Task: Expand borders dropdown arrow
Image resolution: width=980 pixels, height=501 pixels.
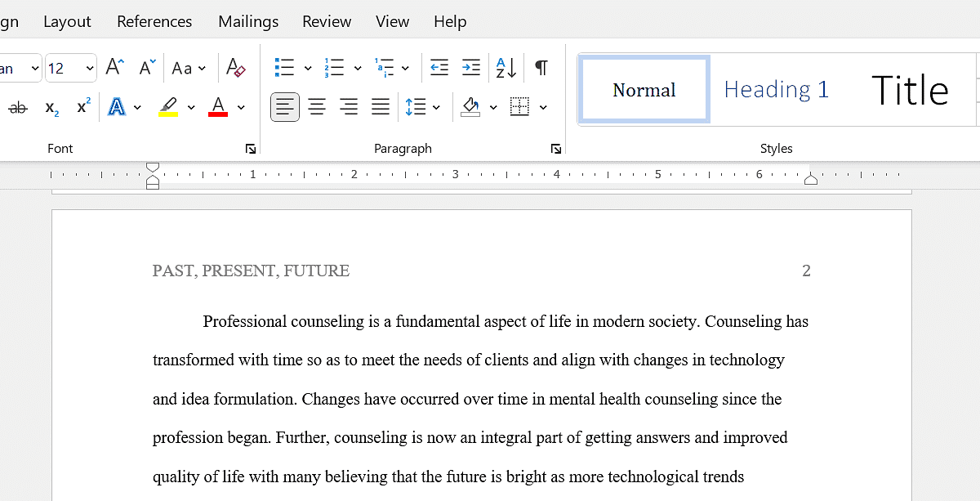Action: 543,107
